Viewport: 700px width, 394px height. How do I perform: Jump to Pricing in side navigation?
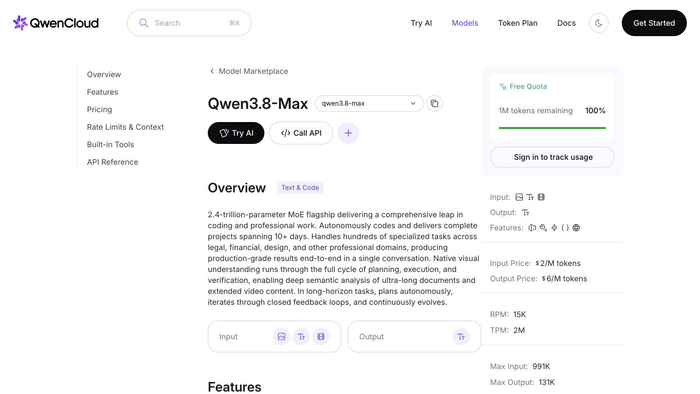pos(100,109)
